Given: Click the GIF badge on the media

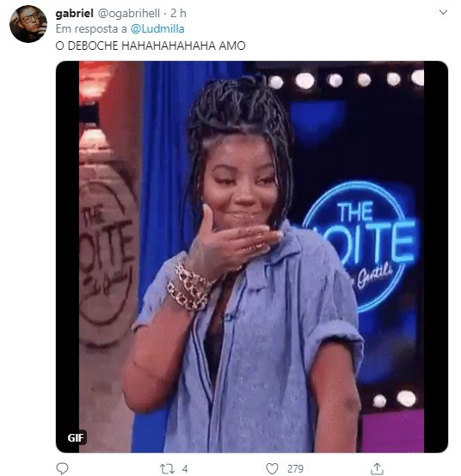Looking at the screenshot, I should coord(76,437).
